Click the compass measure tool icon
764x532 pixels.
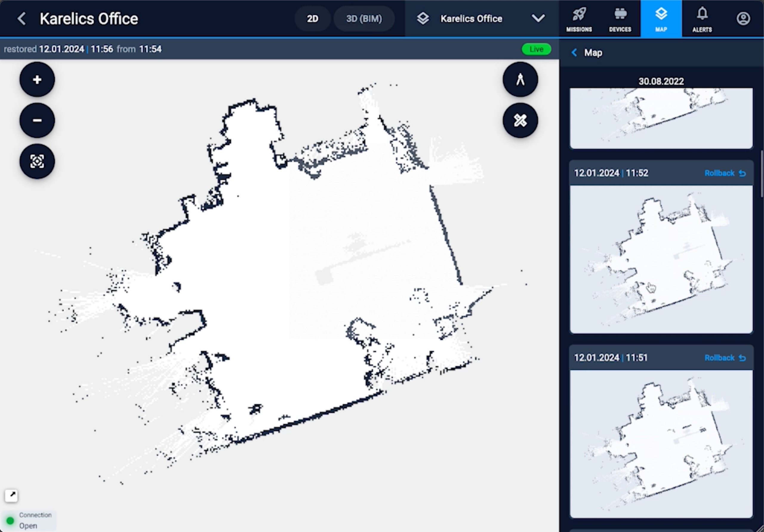pos(520,79)
